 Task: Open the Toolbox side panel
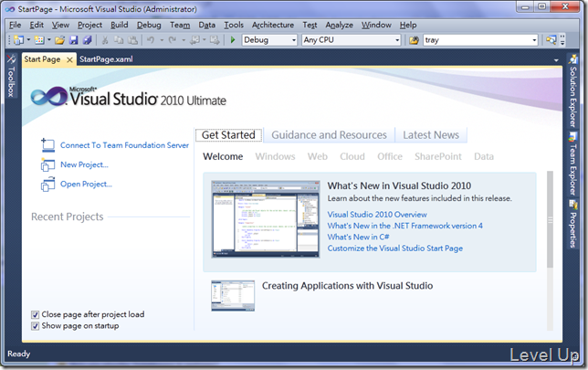tap(11, 76)
